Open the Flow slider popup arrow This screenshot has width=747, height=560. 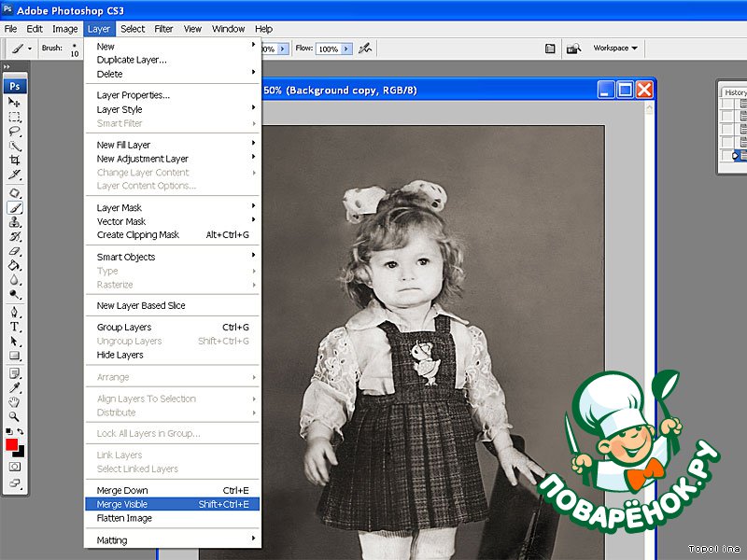[x=347, y=49]
